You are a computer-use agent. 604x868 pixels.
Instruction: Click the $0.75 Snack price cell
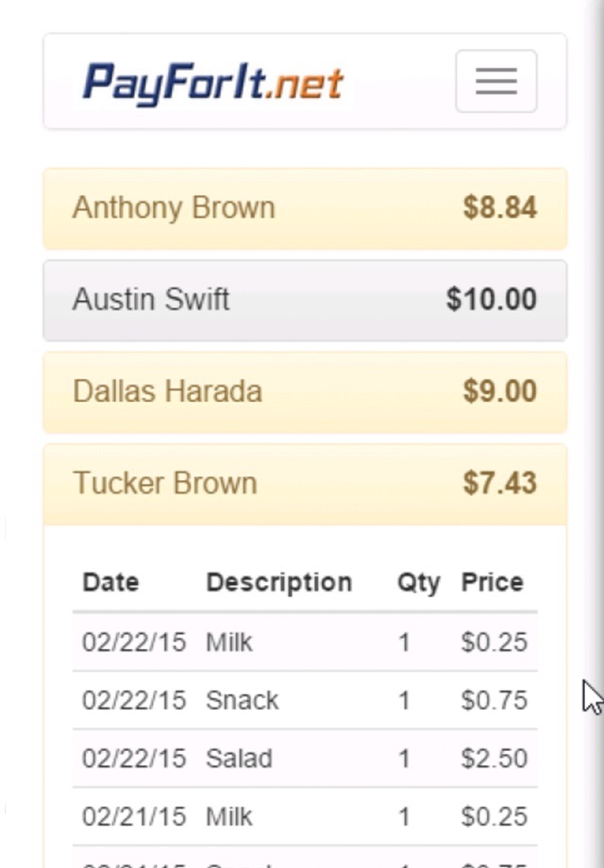(494, 700)
